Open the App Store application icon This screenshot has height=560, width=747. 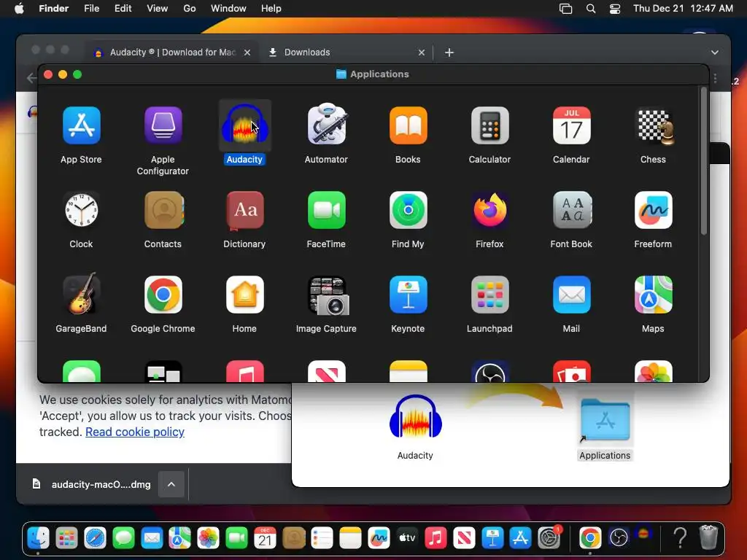pos(82,125)
